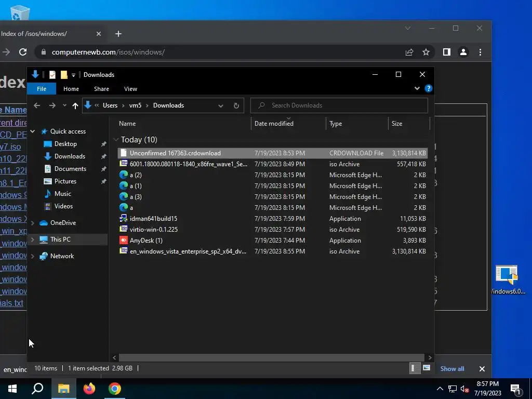
Task: Click the Properties quick access toolbar icon
Action: coord(52,75)
